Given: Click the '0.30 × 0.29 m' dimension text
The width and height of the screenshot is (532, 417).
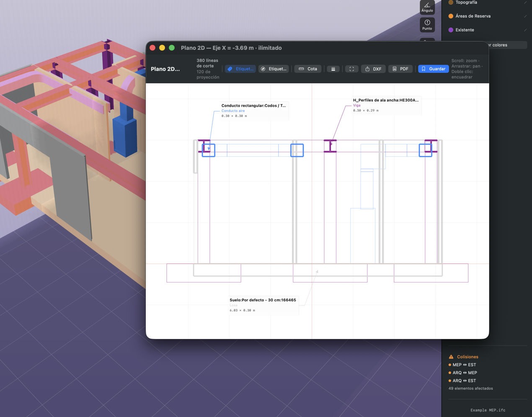Looking at the screenshot, I should (366, 111).
